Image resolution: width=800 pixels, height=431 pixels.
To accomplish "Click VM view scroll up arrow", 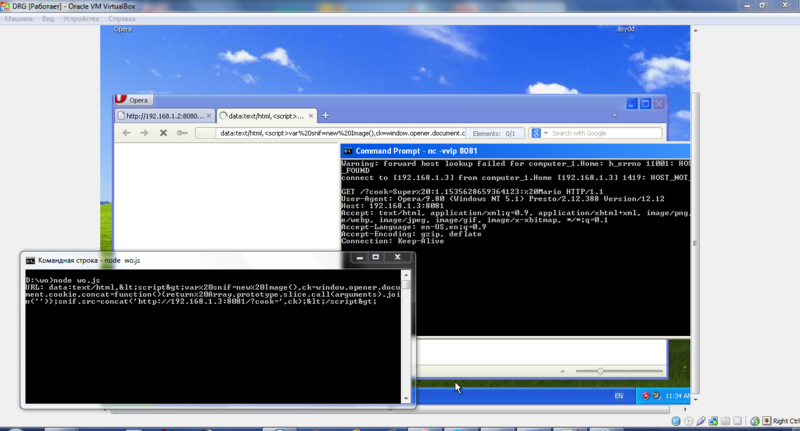I will pos(695,31).
